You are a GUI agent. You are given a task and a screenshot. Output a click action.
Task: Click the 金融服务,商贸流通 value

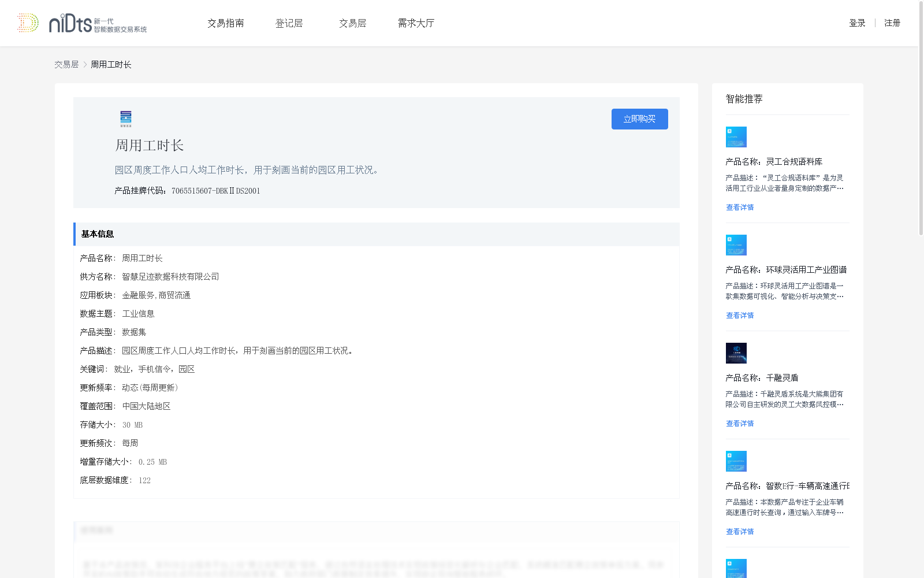coord(156,295)
